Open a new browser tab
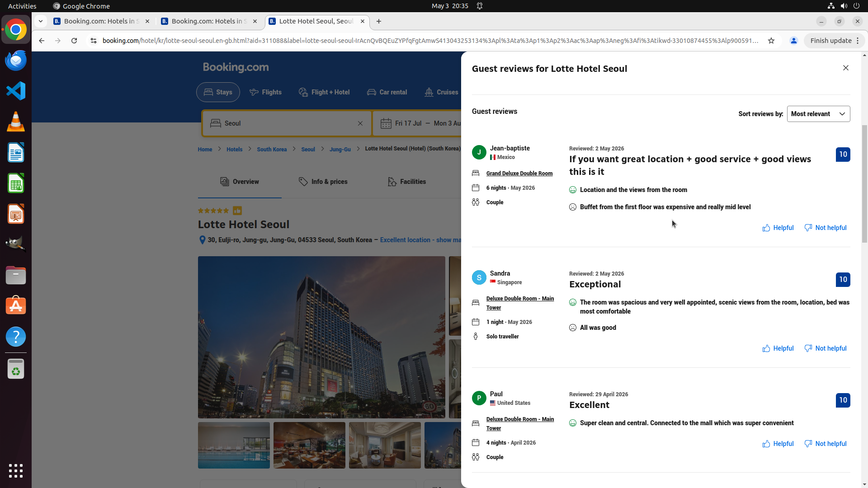868x488 pixels. point(379,21)
